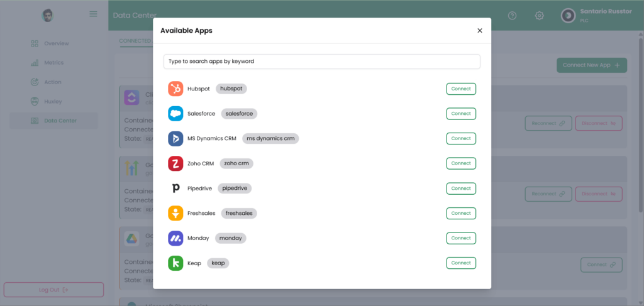Connect the Zoho CRM app
The height and width of the screenshot is (306, 644).
[x=461, y=163]
